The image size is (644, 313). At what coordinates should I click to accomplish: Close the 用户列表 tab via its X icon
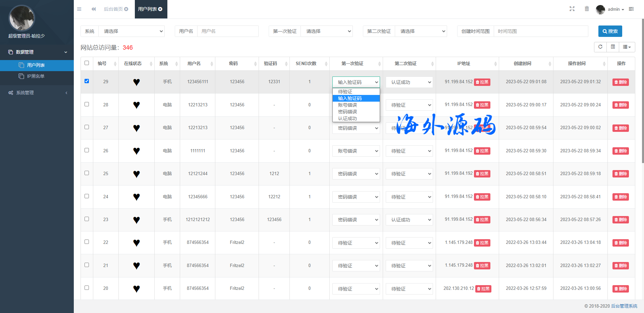click(160, 9)
